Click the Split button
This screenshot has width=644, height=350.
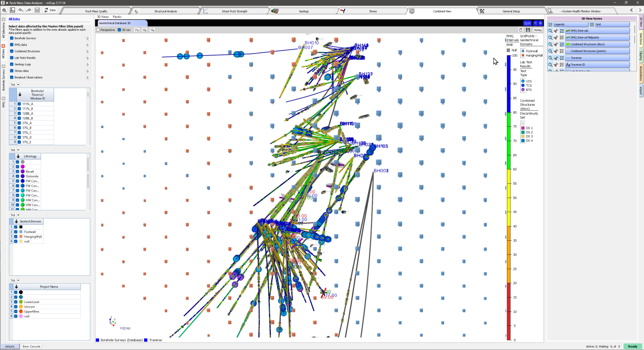527,23
